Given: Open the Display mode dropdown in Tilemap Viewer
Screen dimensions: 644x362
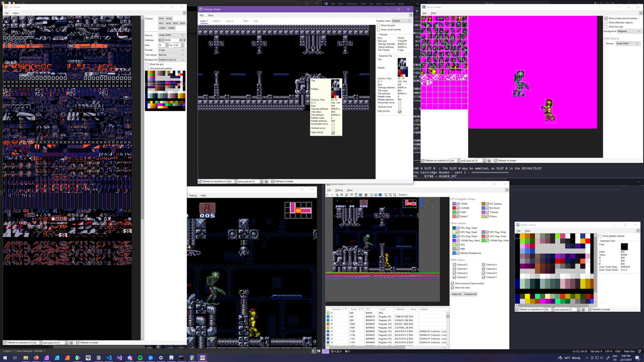Looking at the screenshot, I should (402, 21).
